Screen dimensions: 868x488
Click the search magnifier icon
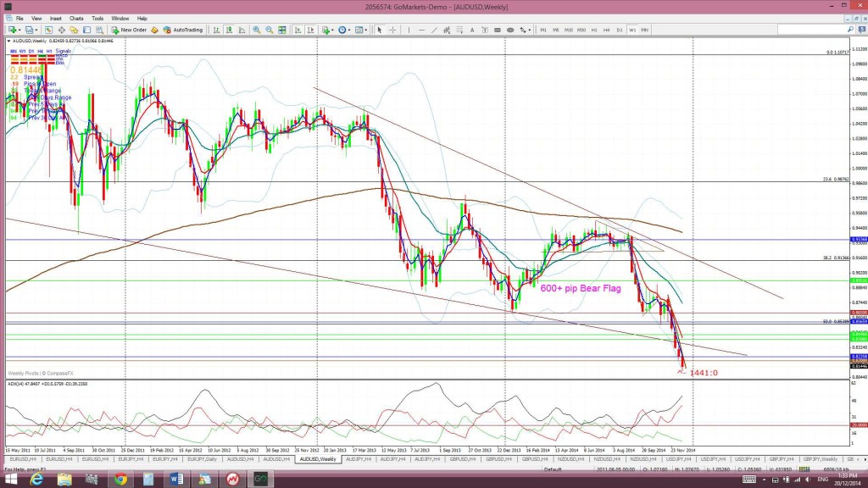point(850,30)
